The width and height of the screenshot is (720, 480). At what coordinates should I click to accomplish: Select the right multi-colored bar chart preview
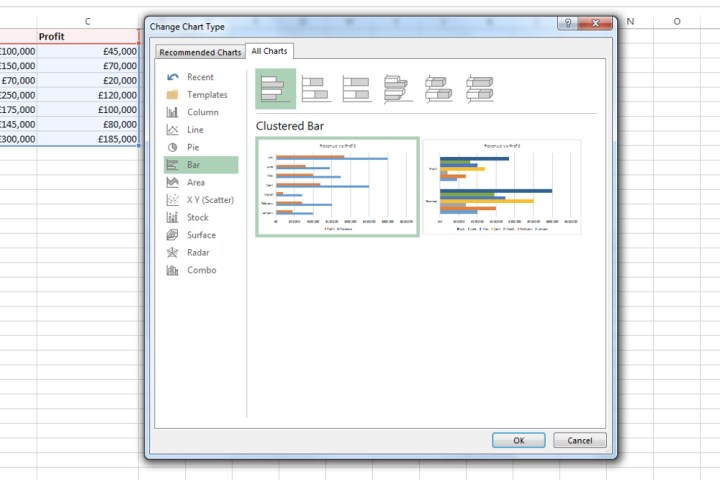[504, 187]
